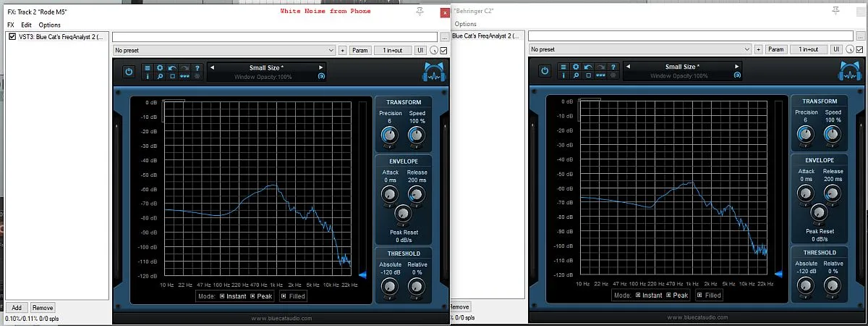Toggle bypass checkbox in Behringer C2 window

click(859, 49)
